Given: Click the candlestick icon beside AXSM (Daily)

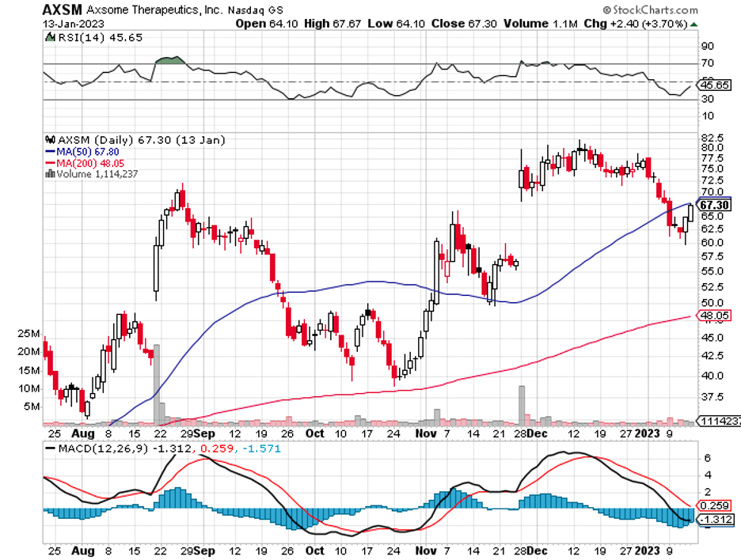Looking at the screenshot, I should pos(50,140).
